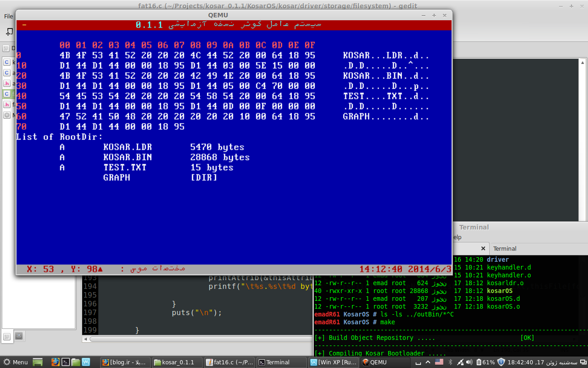Open the battery 61% indicator
The image size is (588, 368).
tap(485, 362)
